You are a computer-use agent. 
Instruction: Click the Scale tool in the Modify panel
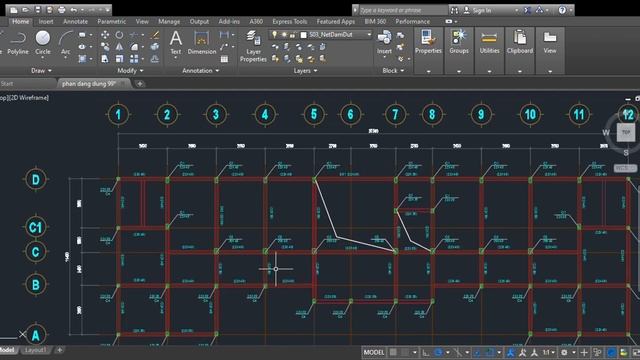(119, 59)
